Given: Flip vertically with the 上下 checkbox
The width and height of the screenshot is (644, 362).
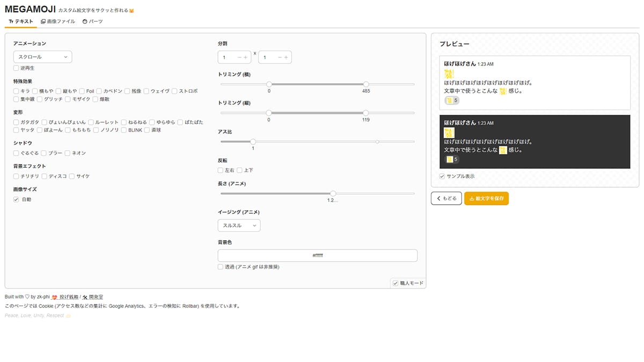Looking at the screenshot, I should click(x=239, y=170).
